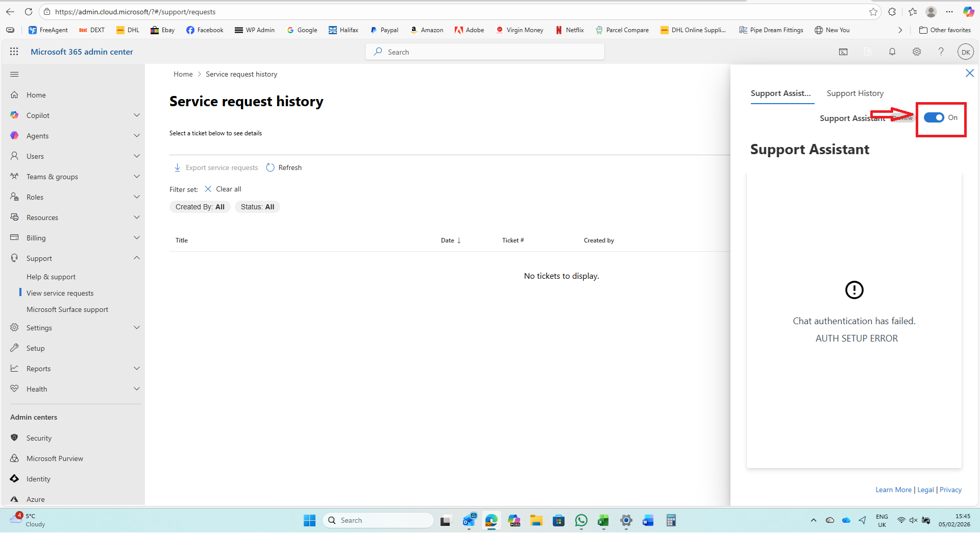Image resolution: width=980 pixels, height=534 pixels.
Task: Open the Cloud Shell icon in header
Action: click(843, 52)
